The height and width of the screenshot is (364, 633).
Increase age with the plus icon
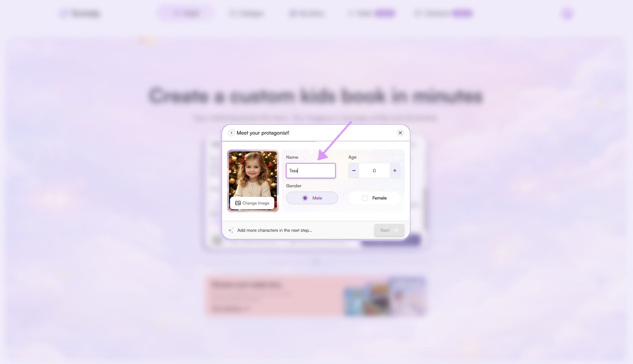(x=395, y=171)
